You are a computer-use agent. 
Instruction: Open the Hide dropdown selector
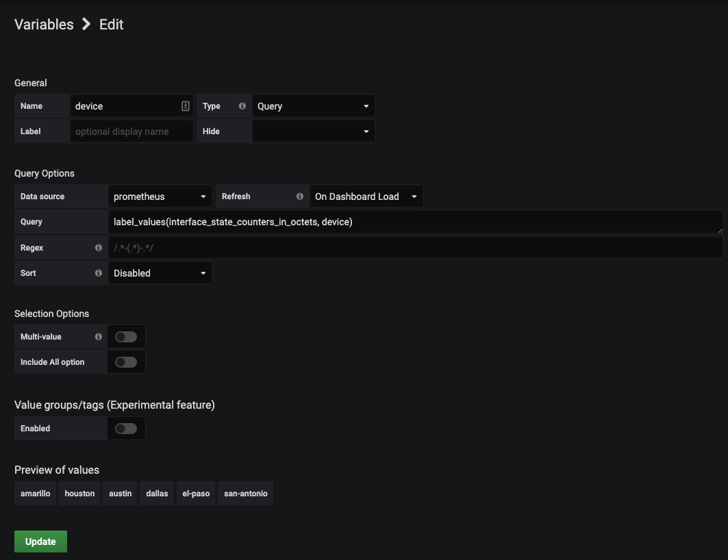point(313,131)
